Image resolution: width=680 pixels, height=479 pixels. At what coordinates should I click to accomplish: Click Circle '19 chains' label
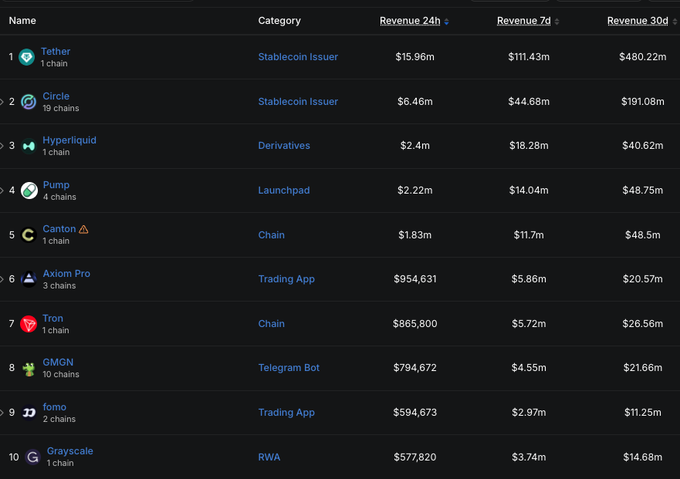[61, 108]
